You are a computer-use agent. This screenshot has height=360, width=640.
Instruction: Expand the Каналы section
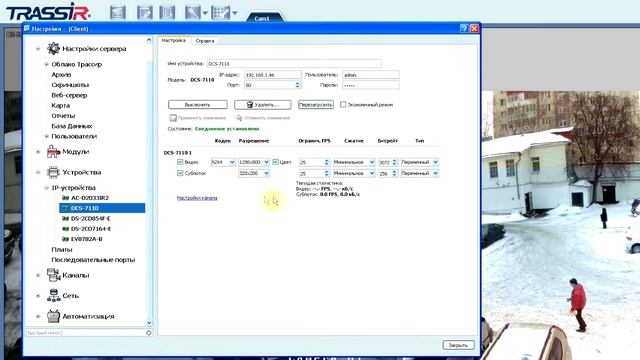point(38,276)
